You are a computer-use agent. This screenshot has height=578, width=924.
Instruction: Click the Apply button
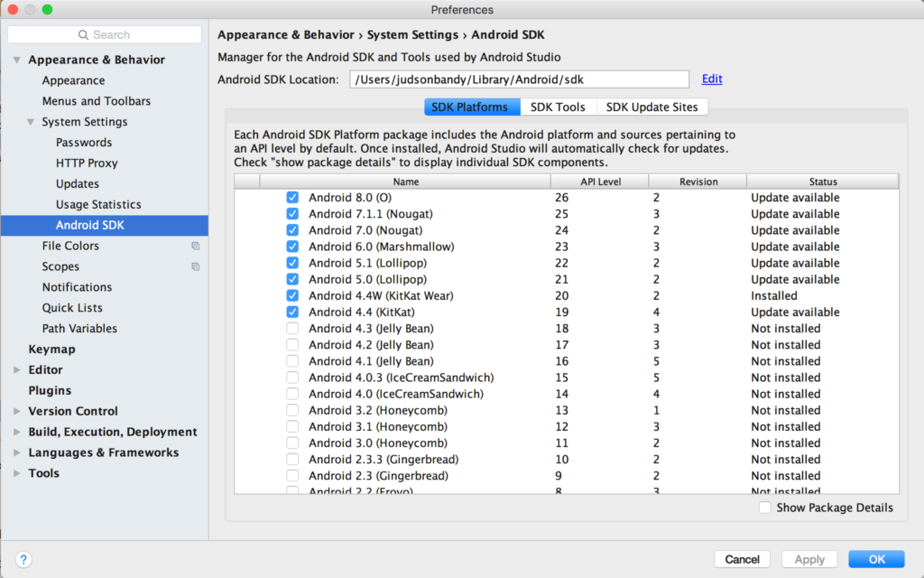pyautogui.click(x=809, y=559)
